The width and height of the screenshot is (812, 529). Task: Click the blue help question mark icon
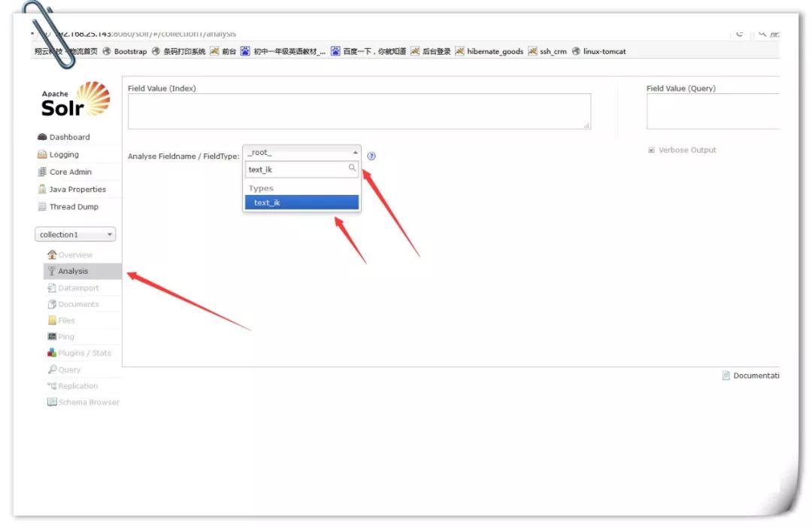(x=371, y=157)
